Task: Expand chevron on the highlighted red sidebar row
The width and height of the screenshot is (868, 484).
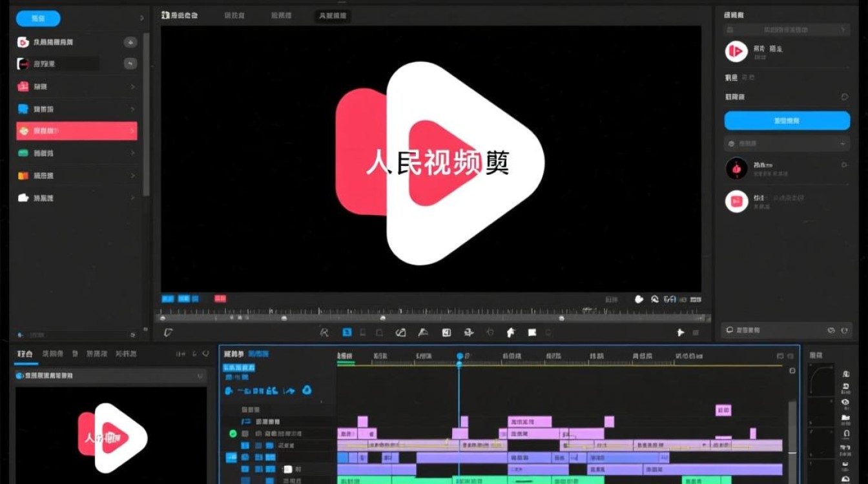Action: [132, 131]
